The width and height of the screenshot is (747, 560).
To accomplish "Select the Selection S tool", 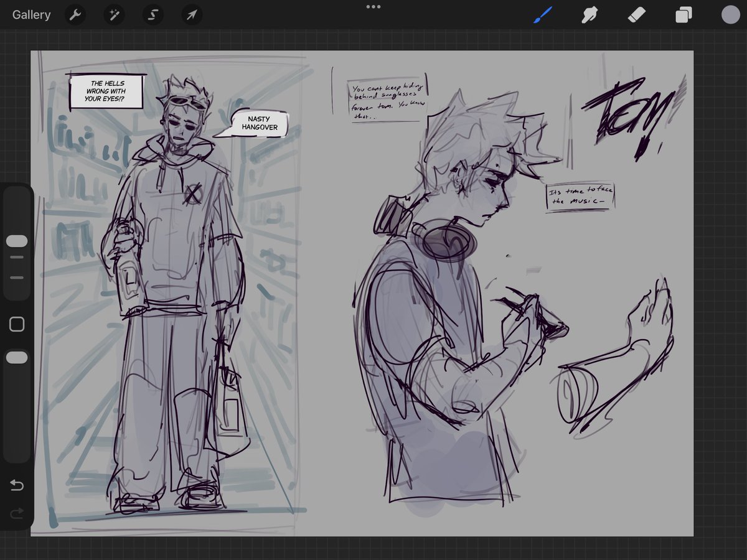I will (153, 15).
